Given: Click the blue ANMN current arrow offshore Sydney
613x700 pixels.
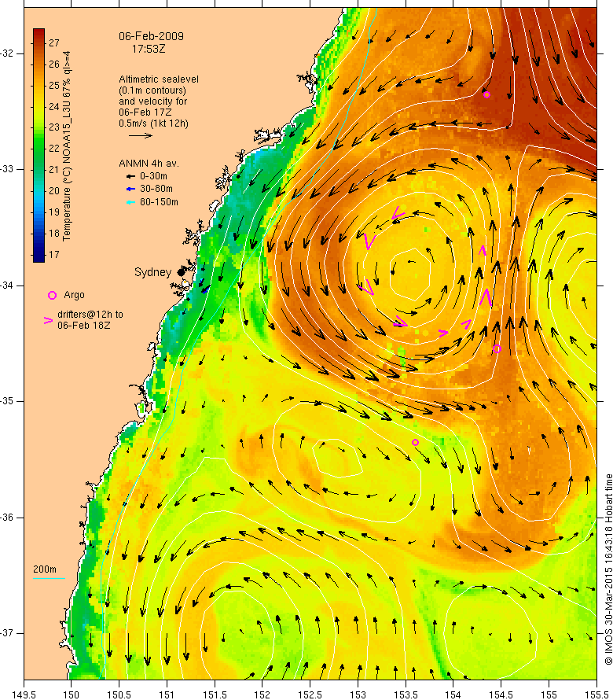Looking at the screenshot, I should pos(205,290).
